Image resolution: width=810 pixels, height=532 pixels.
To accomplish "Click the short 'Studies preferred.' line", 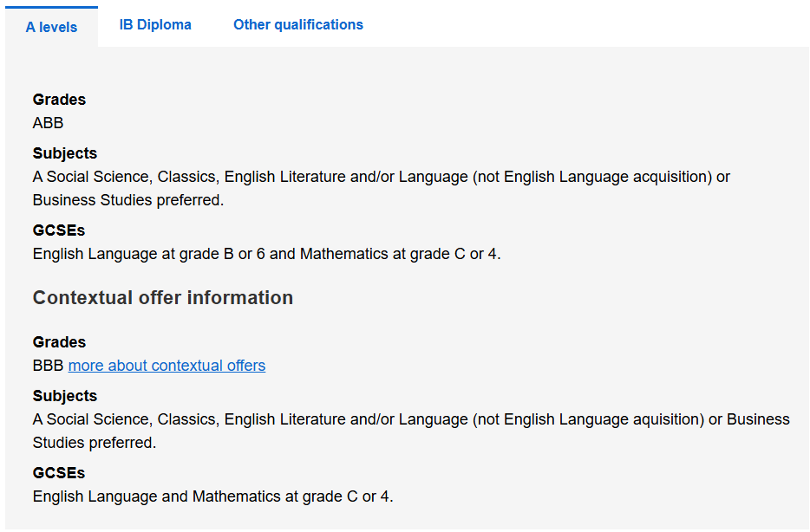I will [95, 443].
